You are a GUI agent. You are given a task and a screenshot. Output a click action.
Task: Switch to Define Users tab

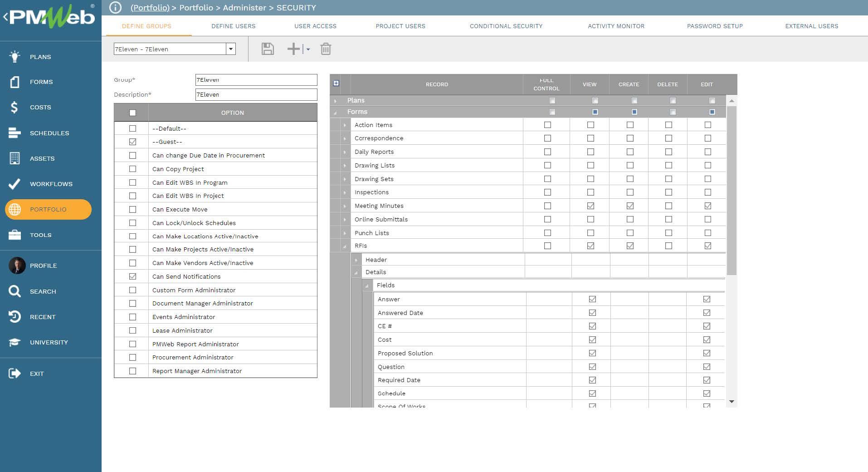pyautogui.click(x=233, y=26)
